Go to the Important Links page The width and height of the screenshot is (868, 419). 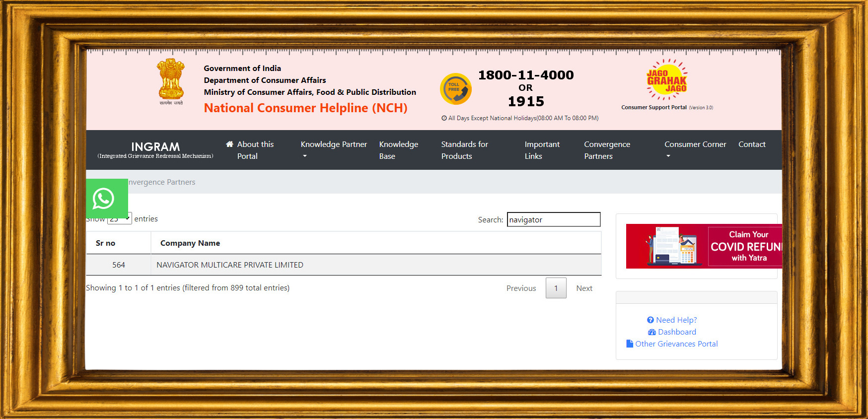[542, 150]
